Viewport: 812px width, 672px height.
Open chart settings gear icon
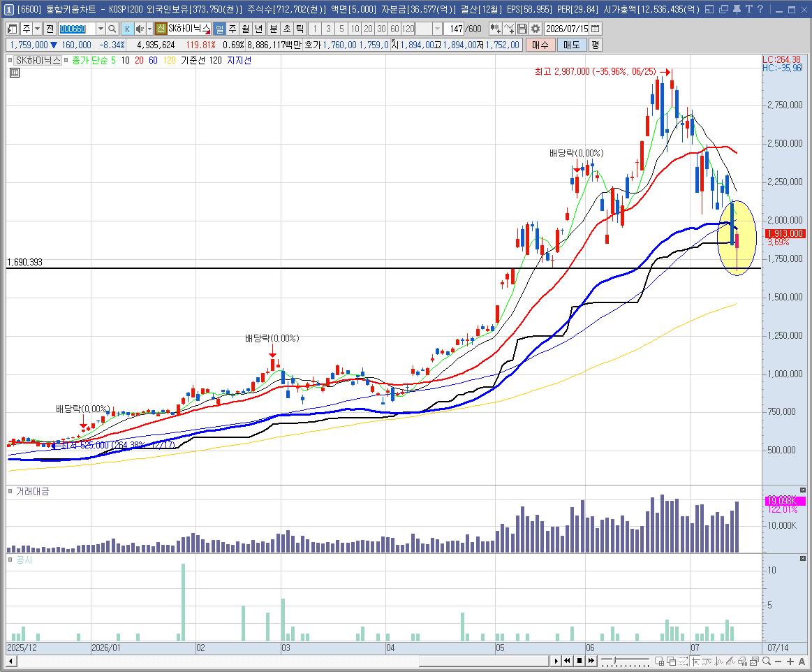coord(536,29)
